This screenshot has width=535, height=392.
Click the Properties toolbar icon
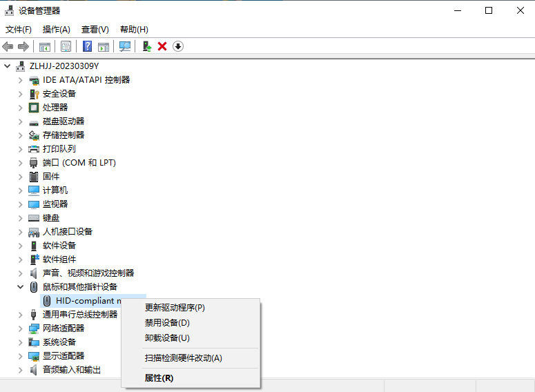[x=66, y=46]
